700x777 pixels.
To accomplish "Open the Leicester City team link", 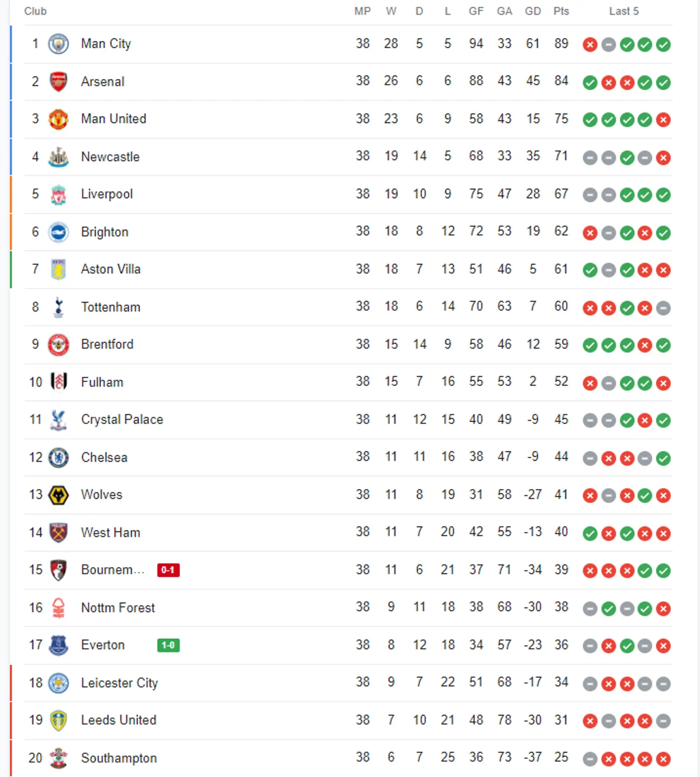I will [x=119, y=683].
